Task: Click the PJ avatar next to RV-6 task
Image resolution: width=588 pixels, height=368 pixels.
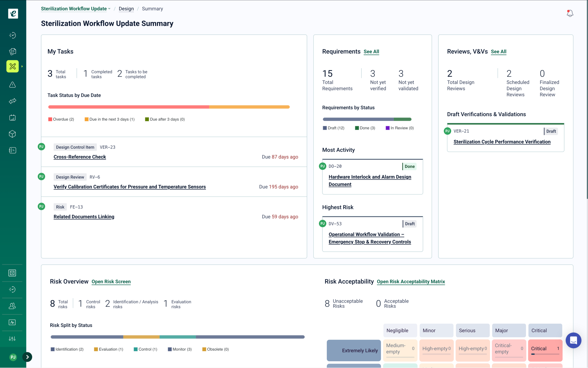Action: [x=41, y=176]
